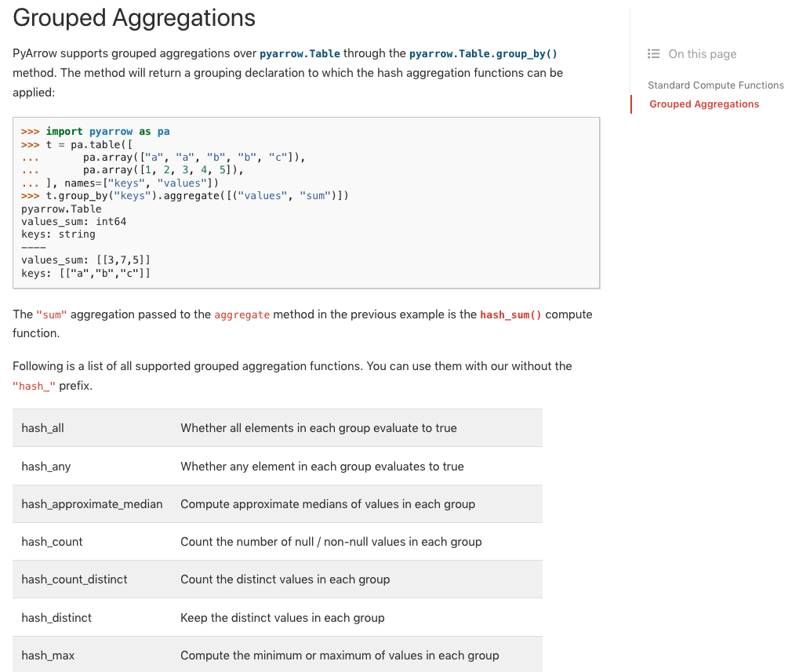810x672 pixels.
Task: Click 'Count the distinct values in each group'
Action: pos(285,579)
